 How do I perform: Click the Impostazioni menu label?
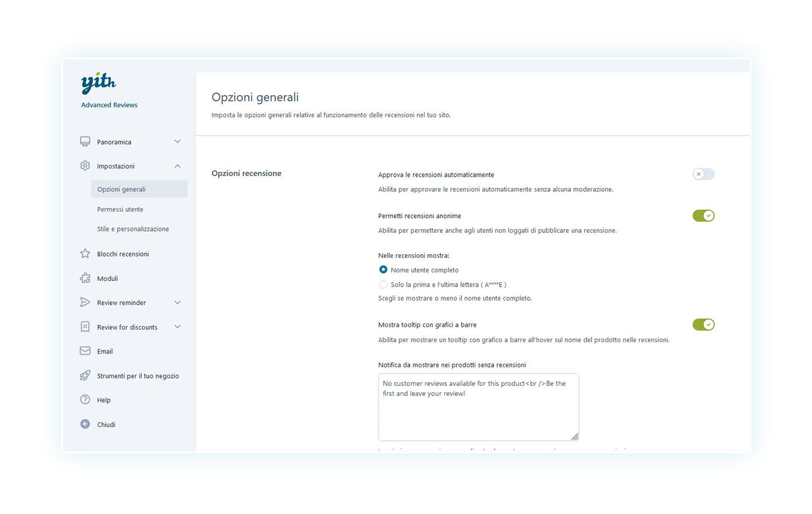click(116, 166)
